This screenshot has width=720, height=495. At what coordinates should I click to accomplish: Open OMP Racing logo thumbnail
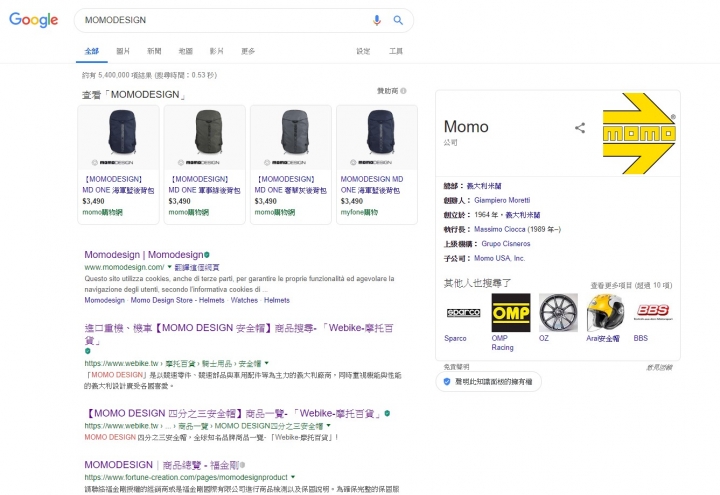(511, 313)
